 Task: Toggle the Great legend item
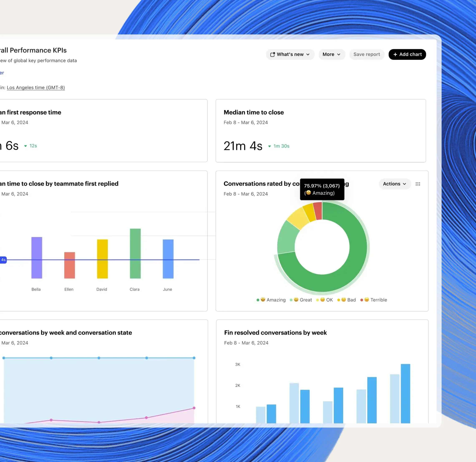click(x=301, y=300)
